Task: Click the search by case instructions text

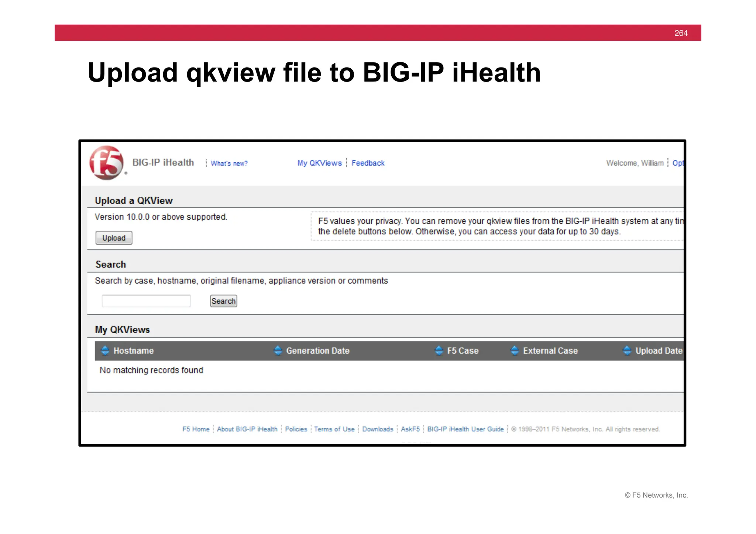Action: point(241,281)
